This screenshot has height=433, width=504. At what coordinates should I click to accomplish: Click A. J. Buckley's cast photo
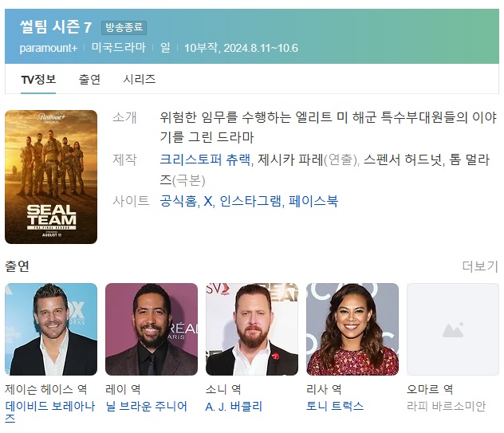(252, 329)
